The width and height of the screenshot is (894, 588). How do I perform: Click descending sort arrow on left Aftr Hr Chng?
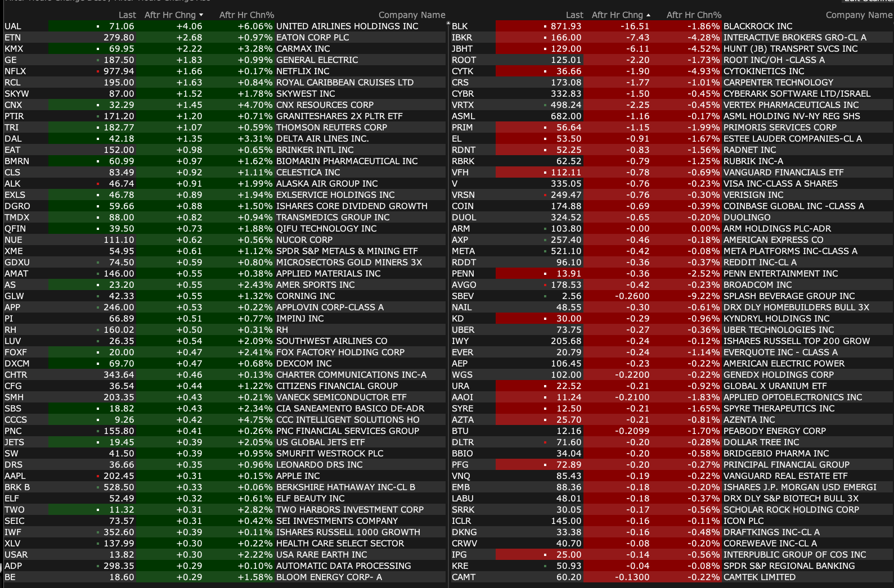pos(201,15)
